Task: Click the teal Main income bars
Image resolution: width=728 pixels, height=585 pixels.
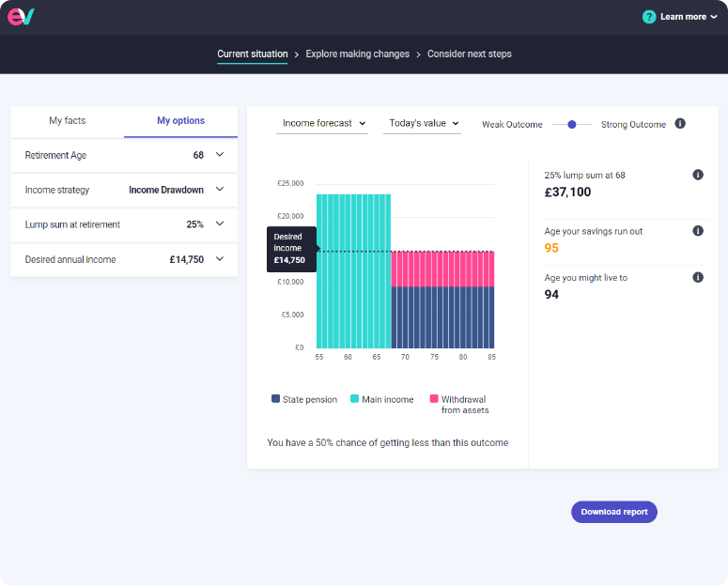Action: (354, 271)
